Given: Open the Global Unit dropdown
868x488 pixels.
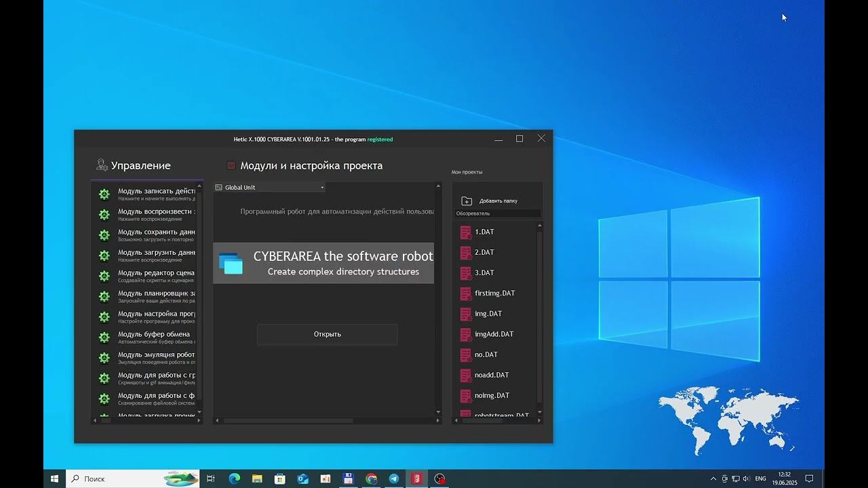Looking at the screenshot, I should (x=270, y=187).
